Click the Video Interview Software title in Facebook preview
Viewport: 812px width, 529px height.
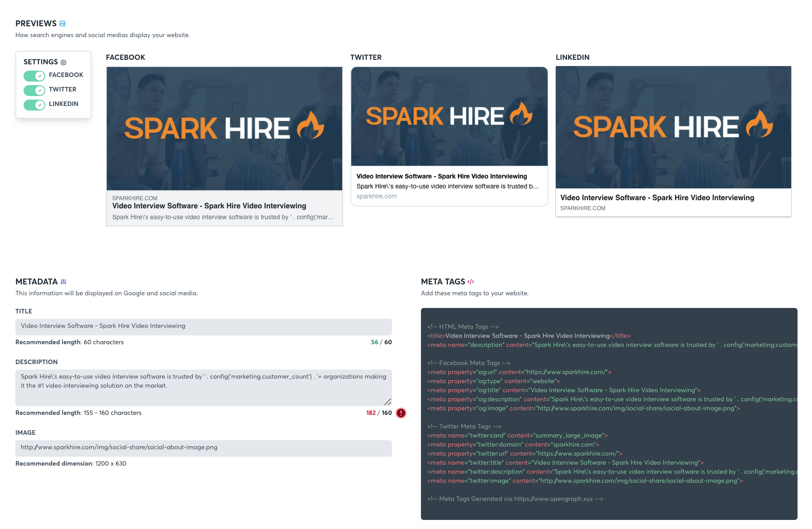(x=209, y=206)
